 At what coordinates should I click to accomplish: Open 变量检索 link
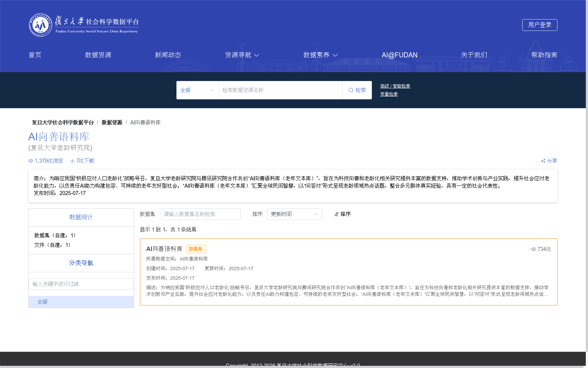389,94
